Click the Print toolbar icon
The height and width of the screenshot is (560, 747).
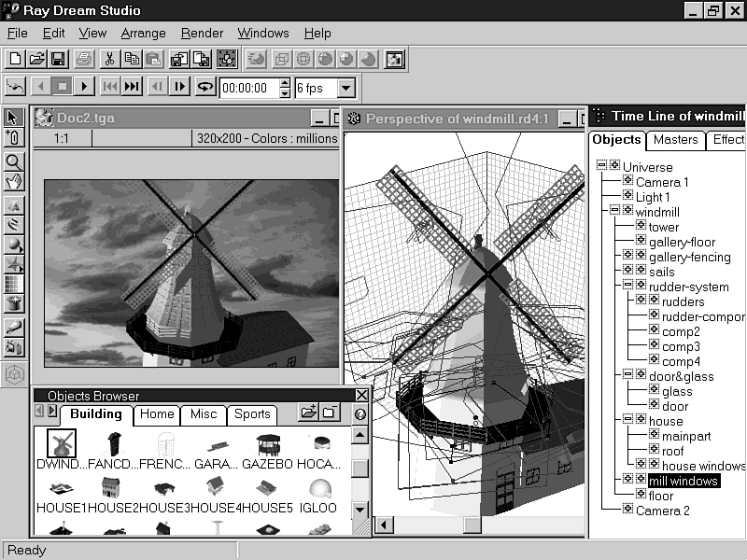click(x=84, y=59)
